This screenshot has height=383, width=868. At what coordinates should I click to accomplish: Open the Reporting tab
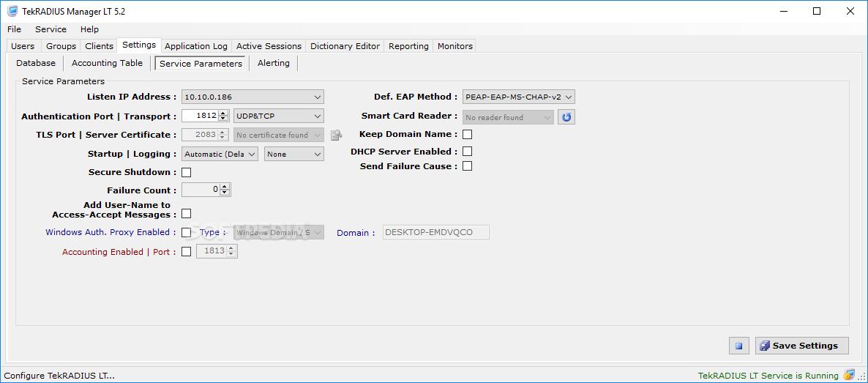click(x=408, y=46)
